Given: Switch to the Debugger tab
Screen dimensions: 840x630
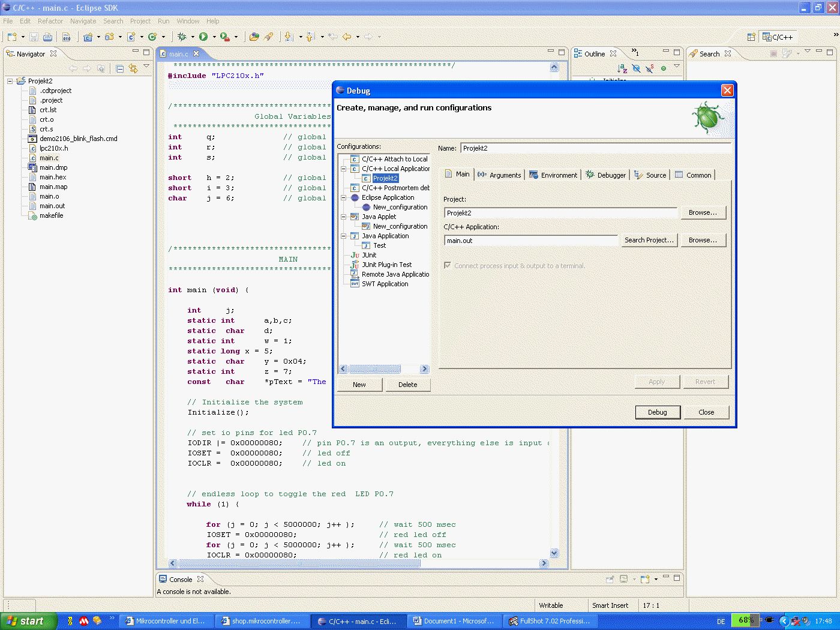Looking at the screenshot, I should pyautogui.click(x=605, y=175).
